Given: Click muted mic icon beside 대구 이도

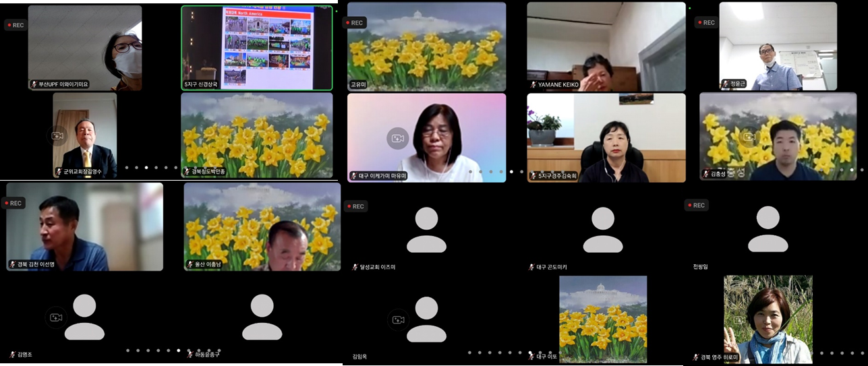Looking at the screenshot, I should click(x=532, y=357).
